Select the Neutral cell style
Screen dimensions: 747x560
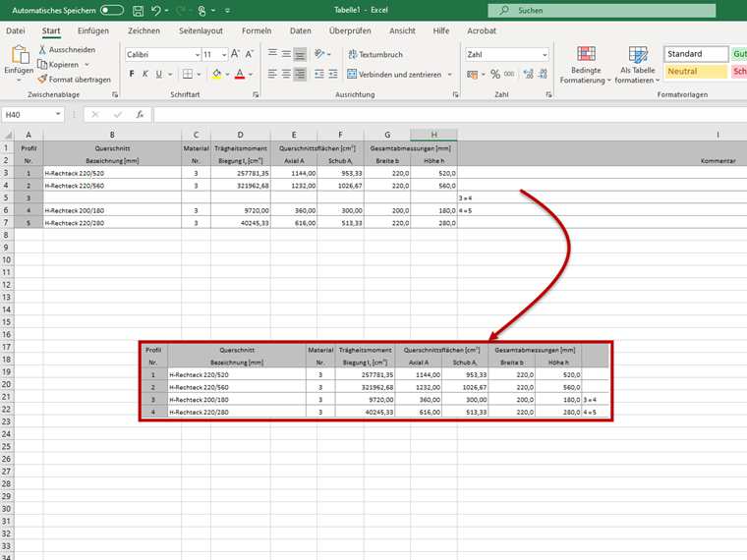[696, 72]
